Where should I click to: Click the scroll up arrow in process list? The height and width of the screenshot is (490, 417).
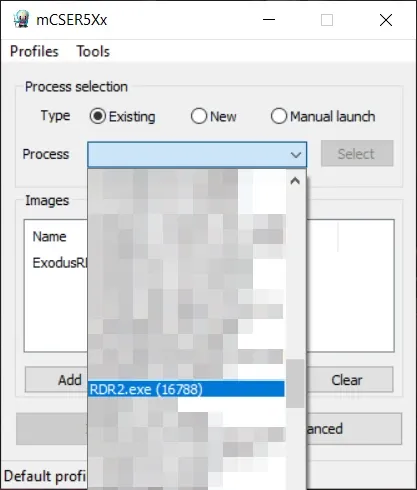pyautogui.click(x=295, y=181)
